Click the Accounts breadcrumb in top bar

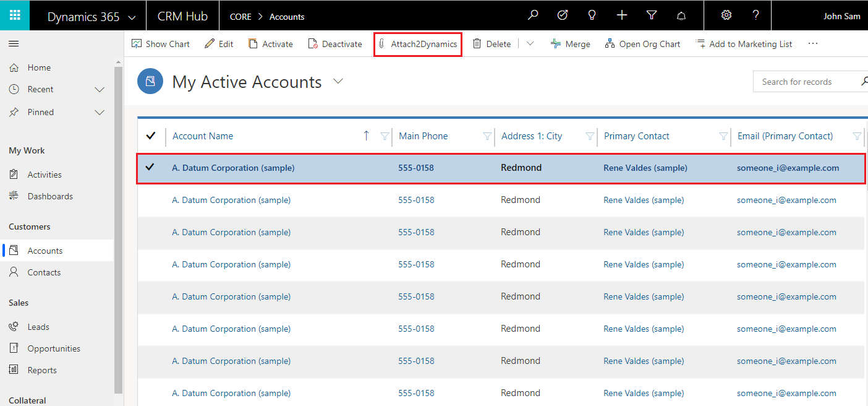click(287, 17)
